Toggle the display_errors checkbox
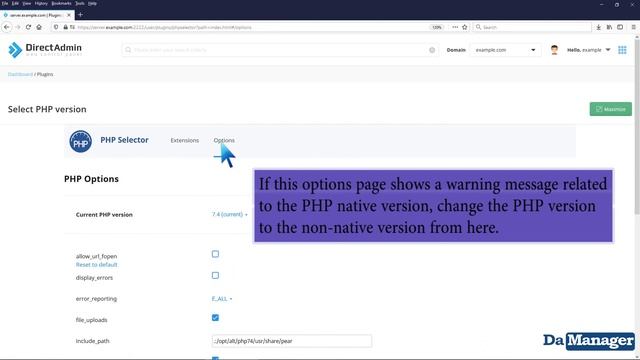The height and width of the screenshot is (360, 640). coord(215,276)
